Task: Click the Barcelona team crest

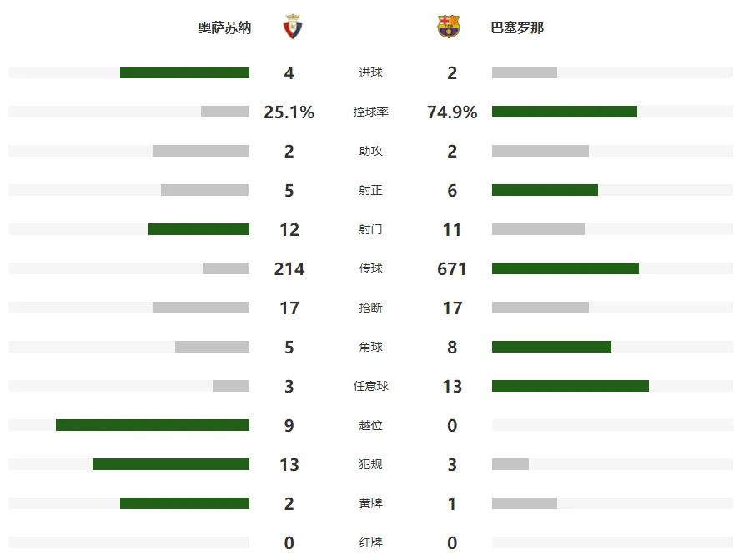Action: pyautogui.click(x=449, y=27)
